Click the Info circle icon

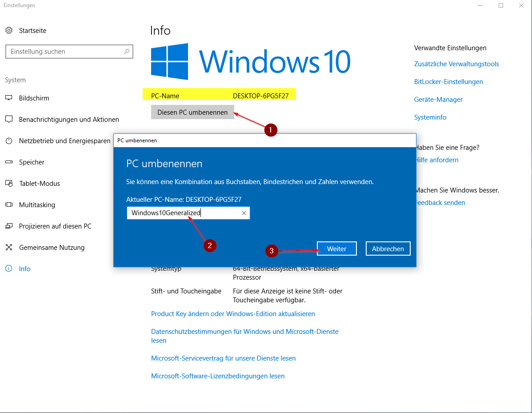click(x=9, y=269)
